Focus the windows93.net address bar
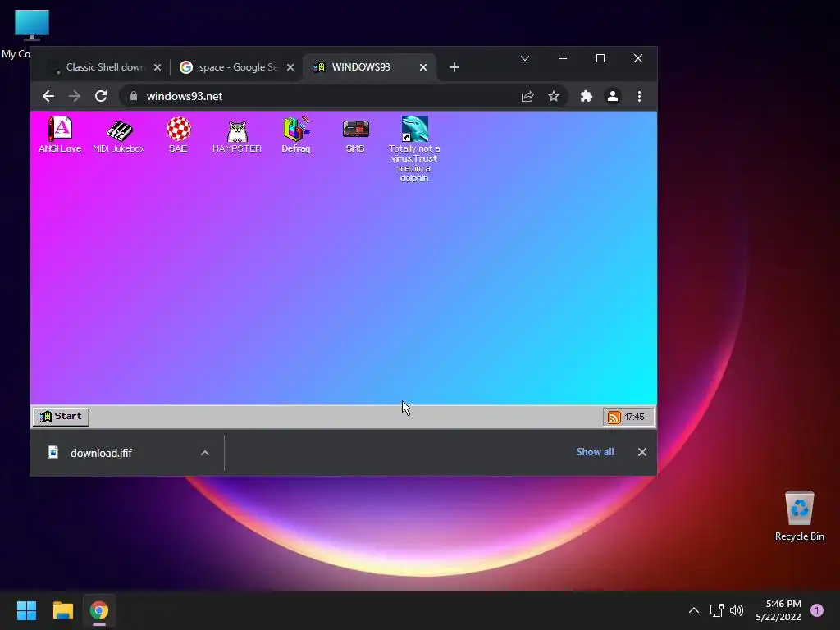The width and height of the screenshot is (840, 630). [343, 97]
